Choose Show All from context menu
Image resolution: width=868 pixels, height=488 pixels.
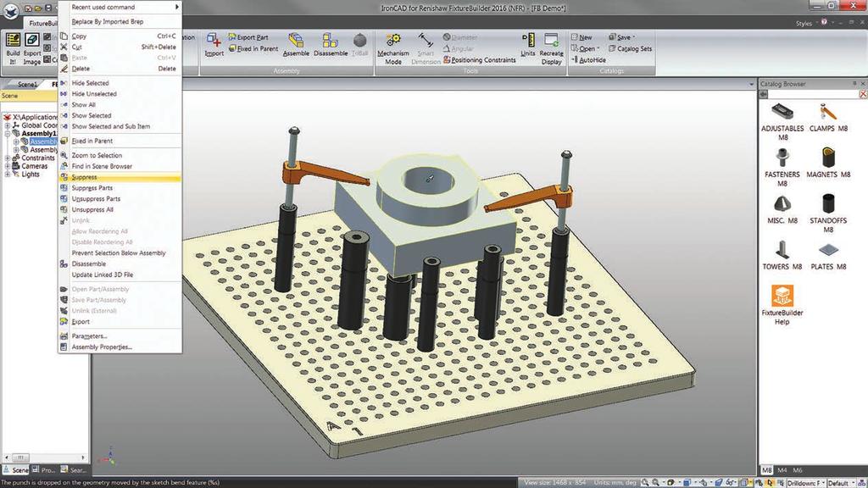point(120,104)
